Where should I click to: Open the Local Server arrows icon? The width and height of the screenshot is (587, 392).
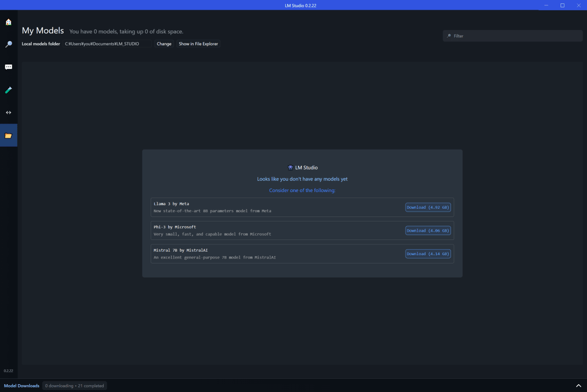(8, 112)
